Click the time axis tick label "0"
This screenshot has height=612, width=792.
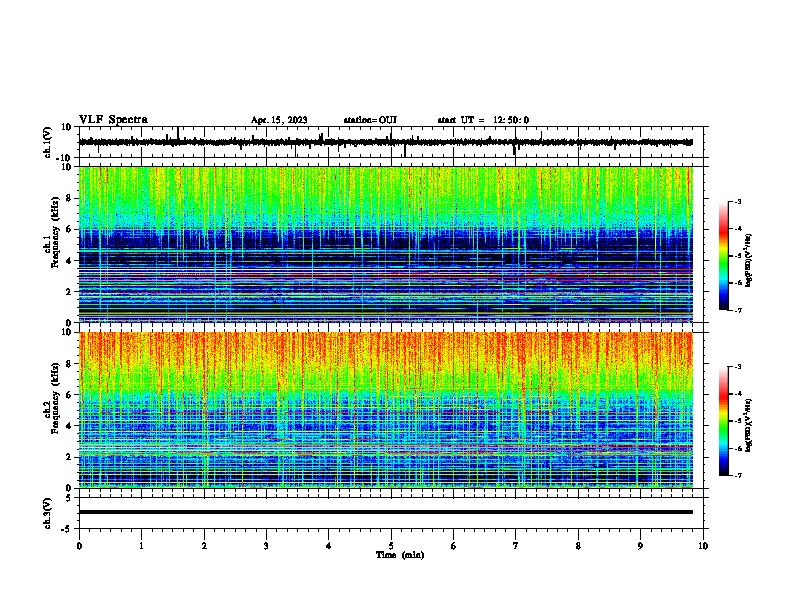pos(79,546)
